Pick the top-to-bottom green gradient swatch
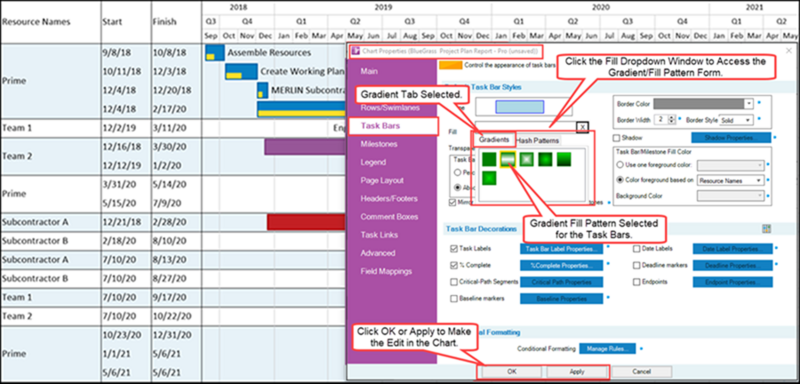The image size is (800, 384). pos(564,160)
